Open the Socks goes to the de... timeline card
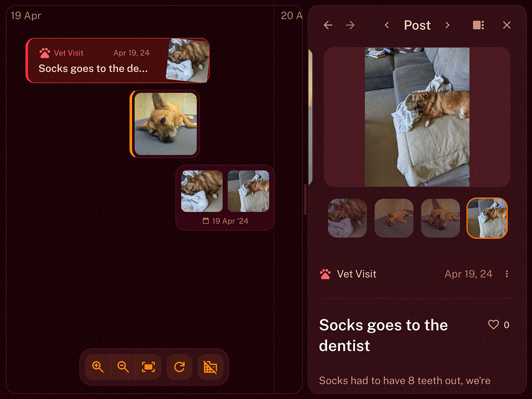 [x=118, y=61]
